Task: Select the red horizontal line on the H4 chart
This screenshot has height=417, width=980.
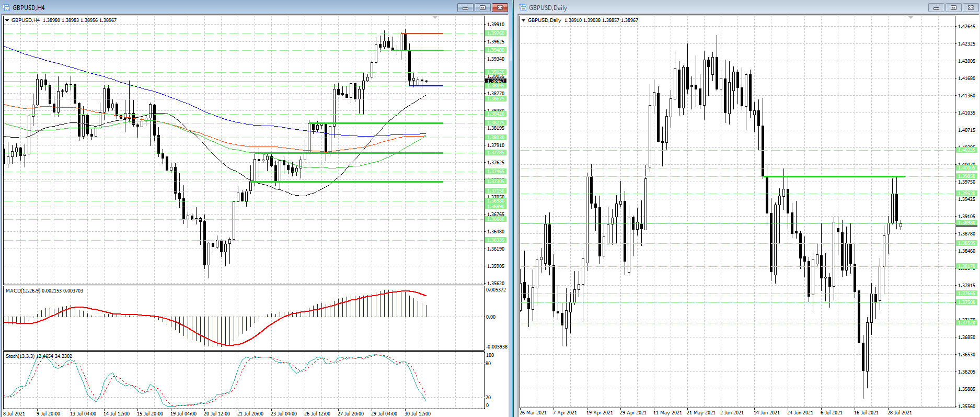Action: point(422,33)
